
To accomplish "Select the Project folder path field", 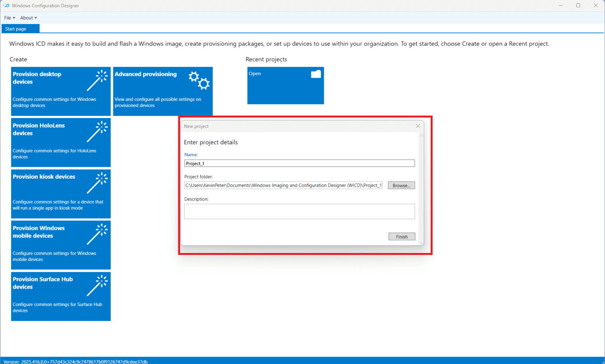I will point(283,186).
